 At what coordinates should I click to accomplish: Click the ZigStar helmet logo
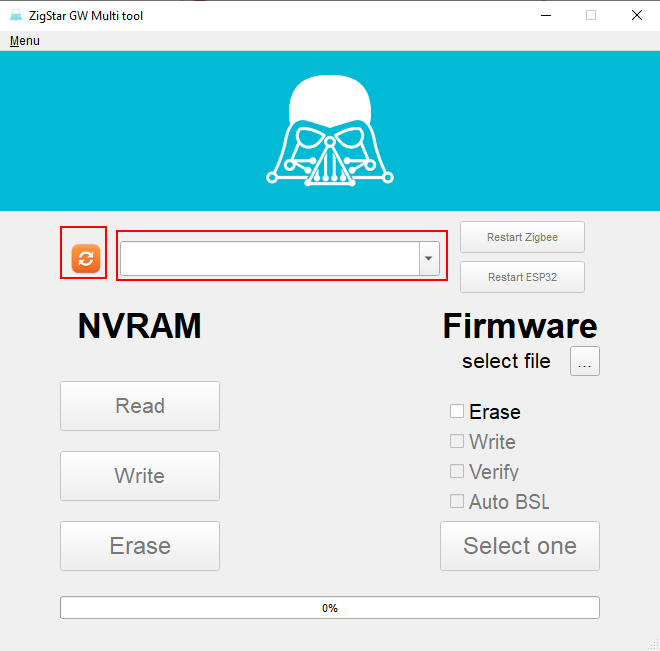pos(329,132)
